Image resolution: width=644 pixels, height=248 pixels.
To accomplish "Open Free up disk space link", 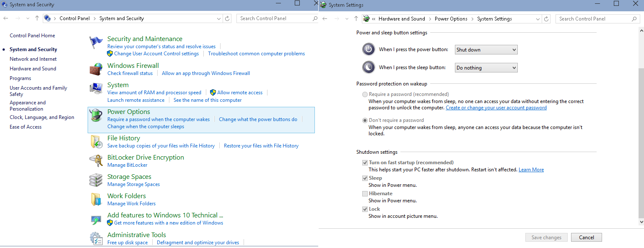I will [127, 243].
